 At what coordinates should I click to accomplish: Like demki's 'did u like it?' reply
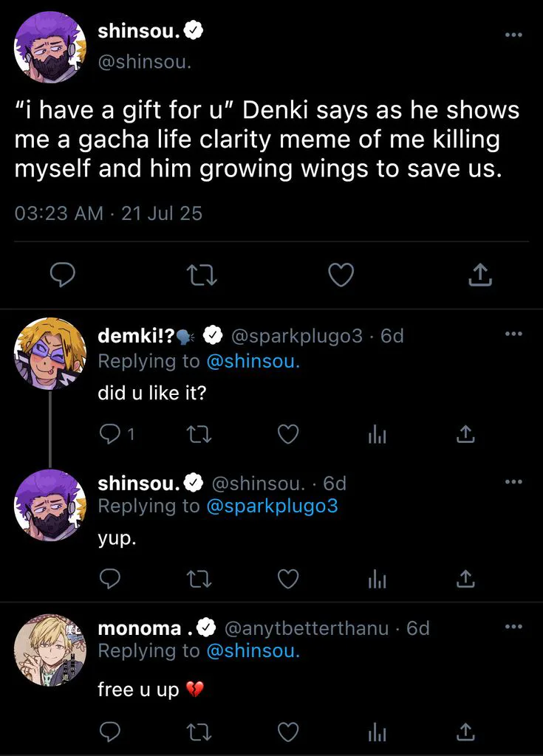(x=287, y=434)
